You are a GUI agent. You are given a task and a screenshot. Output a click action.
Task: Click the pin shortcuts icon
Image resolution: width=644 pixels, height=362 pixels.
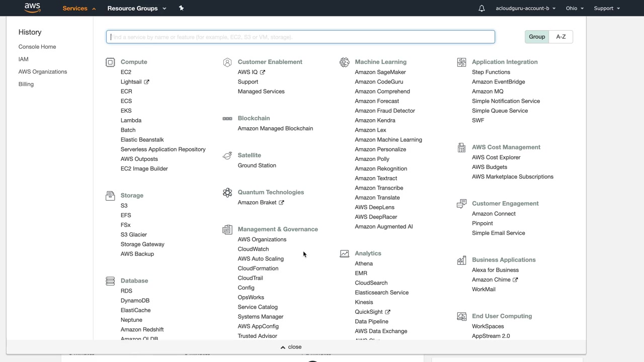tap(181, 8)
